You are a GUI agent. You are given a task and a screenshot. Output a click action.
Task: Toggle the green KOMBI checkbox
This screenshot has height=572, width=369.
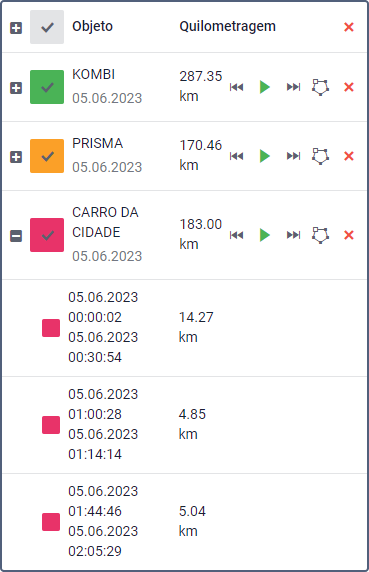point(47,87)
